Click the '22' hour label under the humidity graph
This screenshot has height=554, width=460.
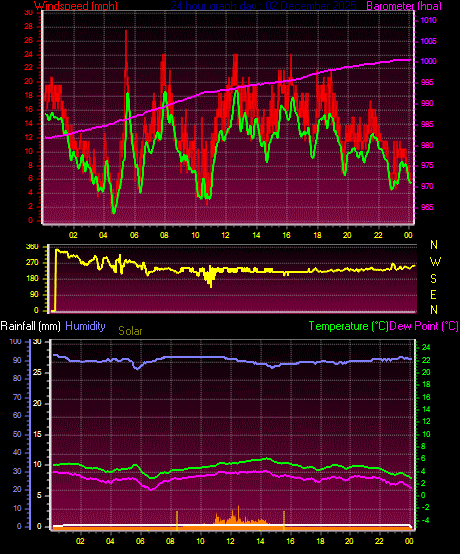(x=379, y=541)
